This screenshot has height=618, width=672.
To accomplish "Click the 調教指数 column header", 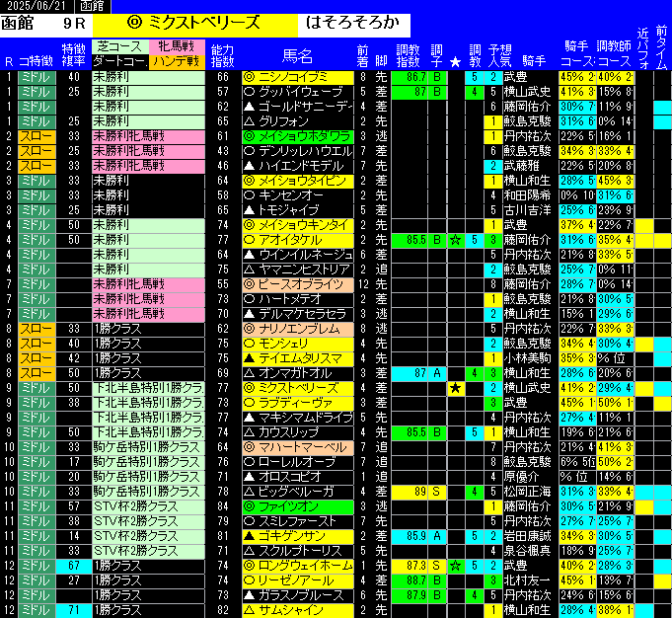I will pos(408,55).
